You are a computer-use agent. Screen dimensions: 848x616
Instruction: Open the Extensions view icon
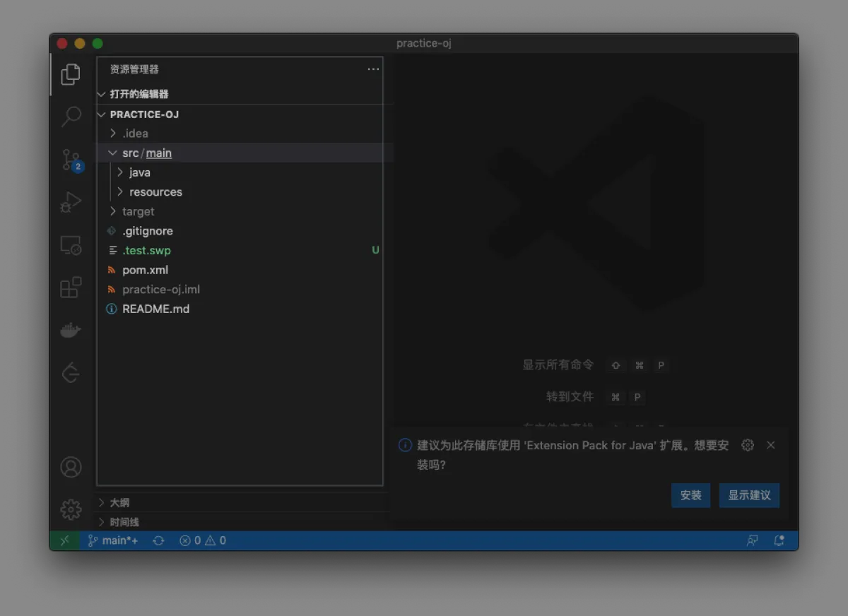71,288
